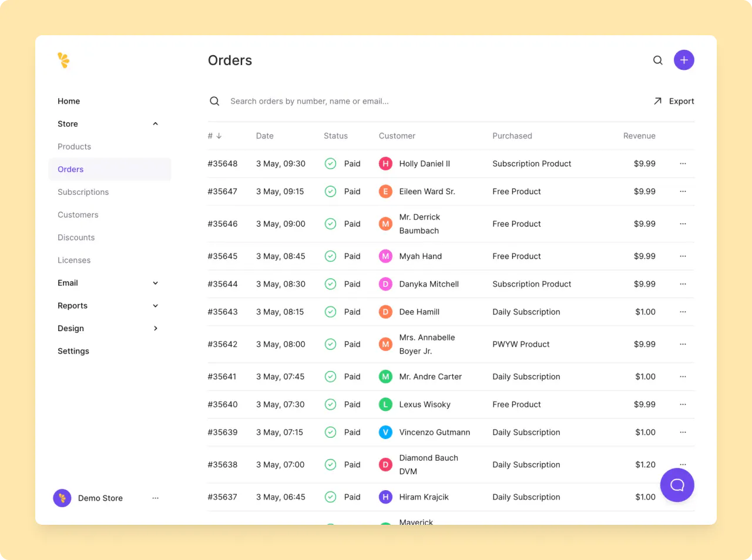
Task: Navigate to Subscriptions in the sidebar
Action: click(x=83, y=192)
